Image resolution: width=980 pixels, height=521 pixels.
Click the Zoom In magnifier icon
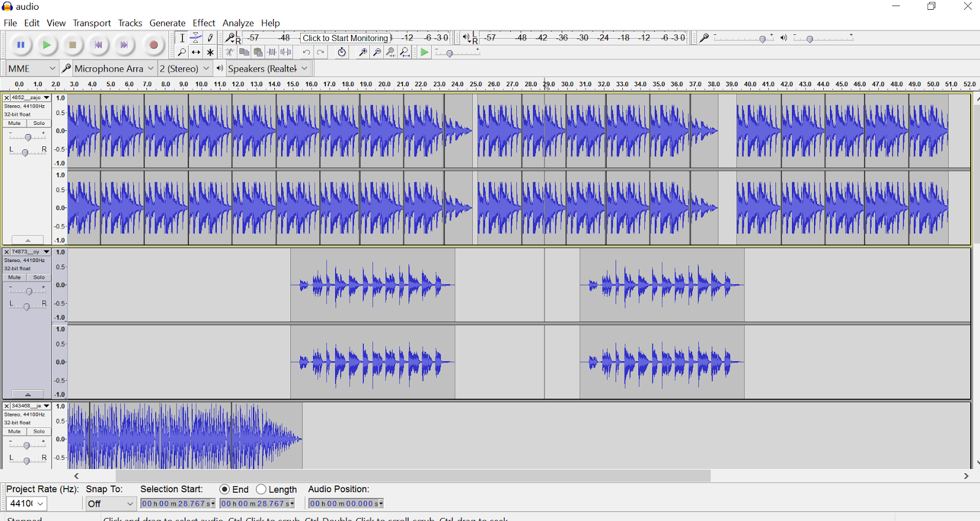(x=363, y=53)
